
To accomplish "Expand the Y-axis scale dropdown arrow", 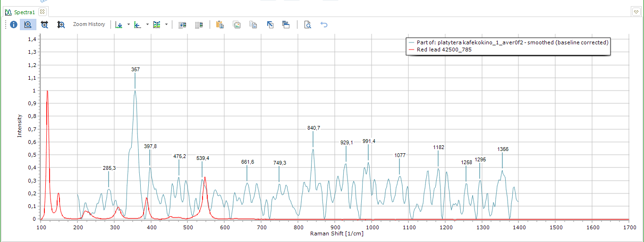I will 147,25.
